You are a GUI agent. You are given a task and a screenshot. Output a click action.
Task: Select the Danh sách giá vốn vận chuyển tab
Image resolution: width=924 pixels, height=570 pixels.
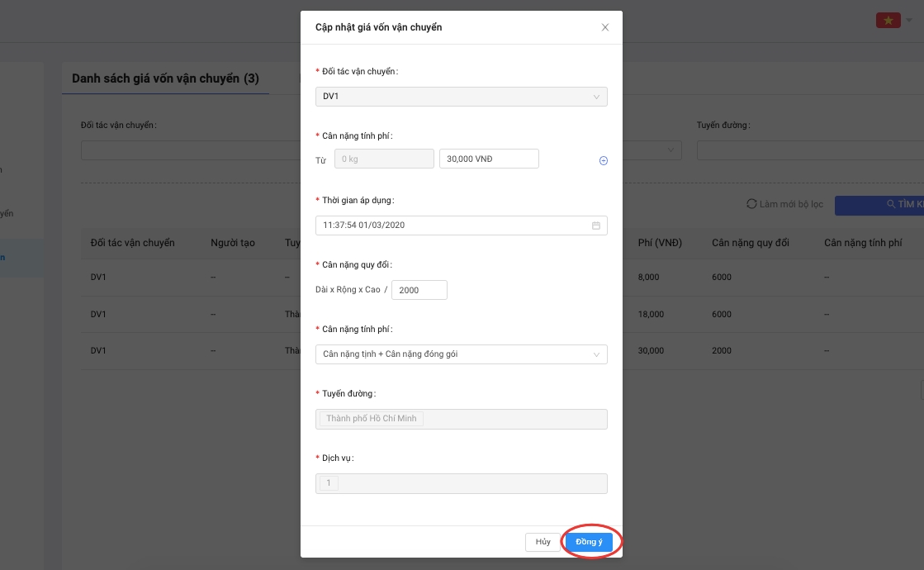click(165, 78)
